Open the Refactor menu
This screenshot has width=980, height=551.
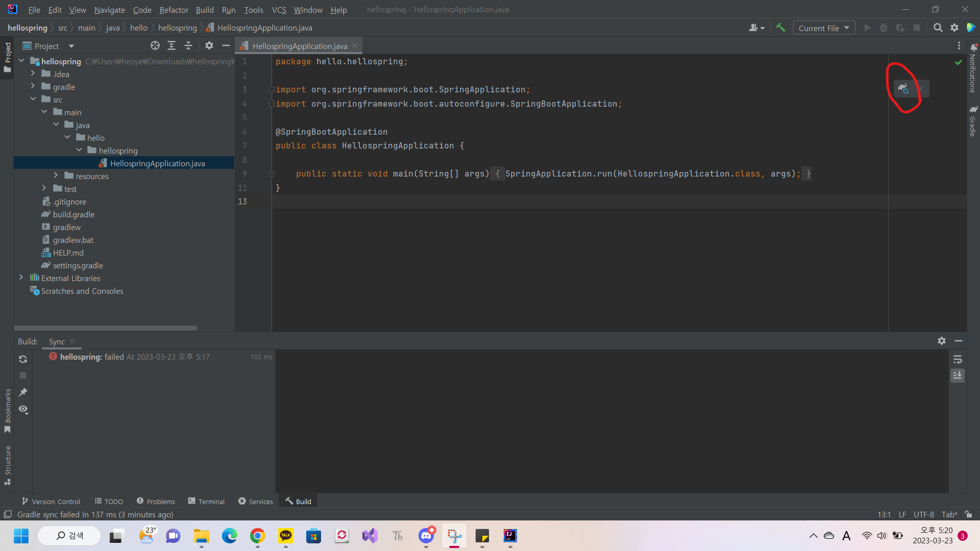pyautogui.click(x=174, y=10)
